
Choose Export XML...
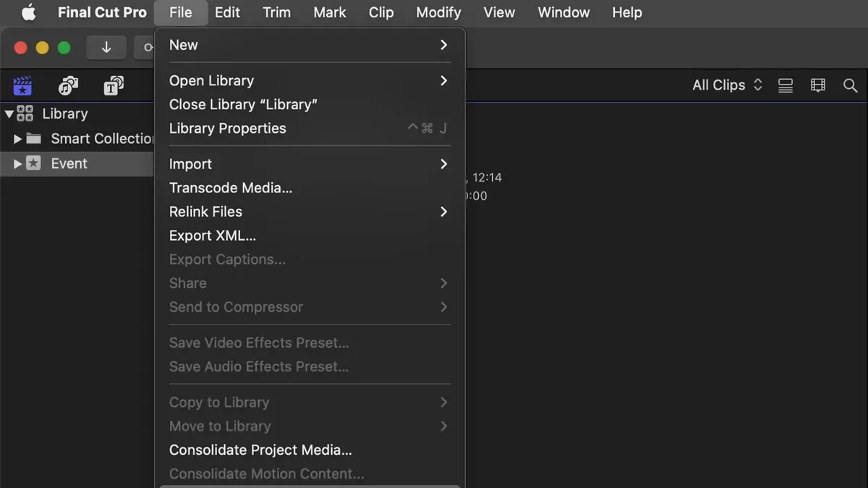310,236
